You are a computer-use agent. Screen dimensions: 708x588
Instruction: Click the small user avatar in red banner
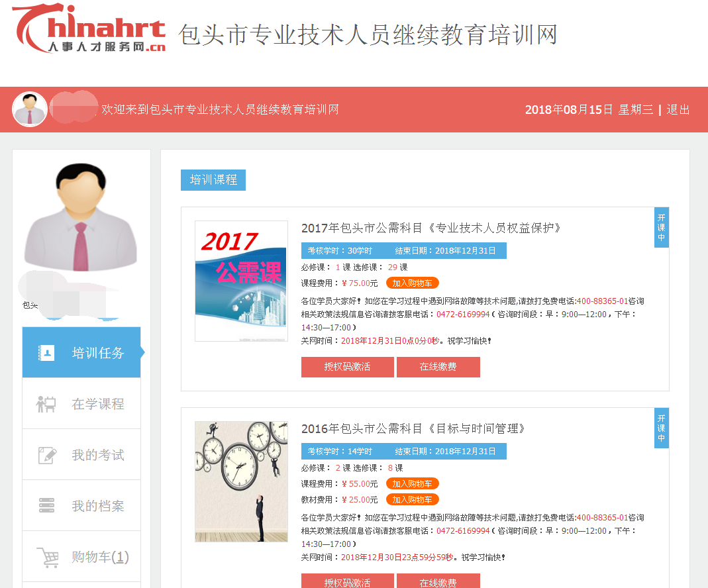[30, 109]
